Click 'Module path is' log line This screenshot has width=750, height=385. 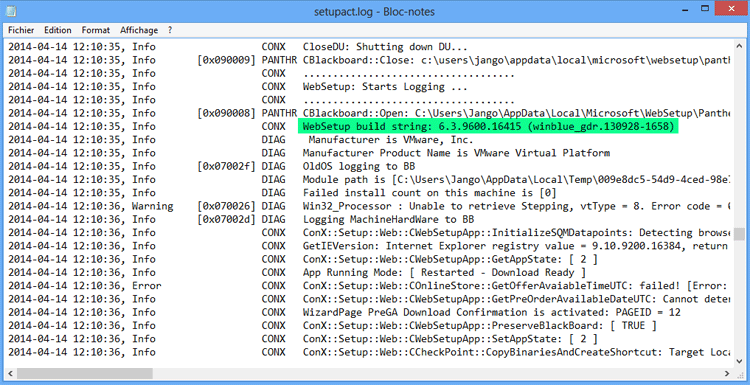pos(517,180)
